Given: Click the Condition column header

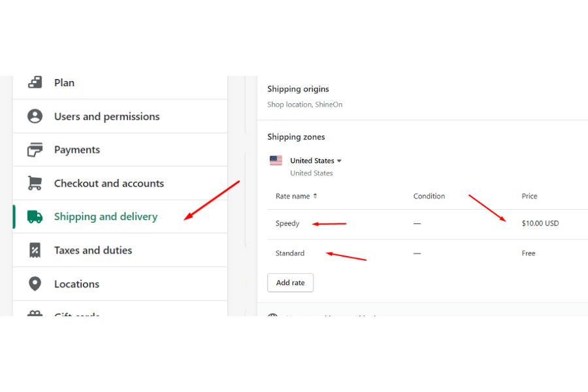Looking at the screenshot, I should coord(429,196).
